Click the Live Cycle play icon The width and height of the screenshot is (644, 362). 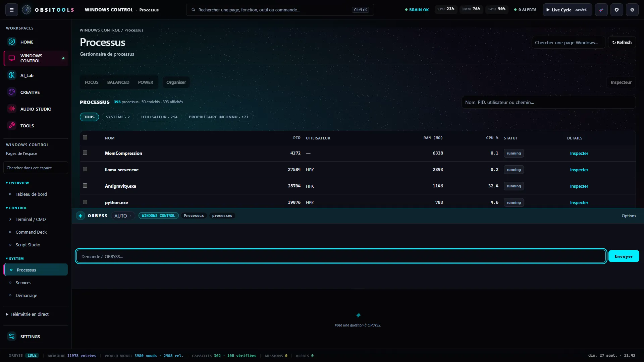pyautogui.click(x=548, y=10)
